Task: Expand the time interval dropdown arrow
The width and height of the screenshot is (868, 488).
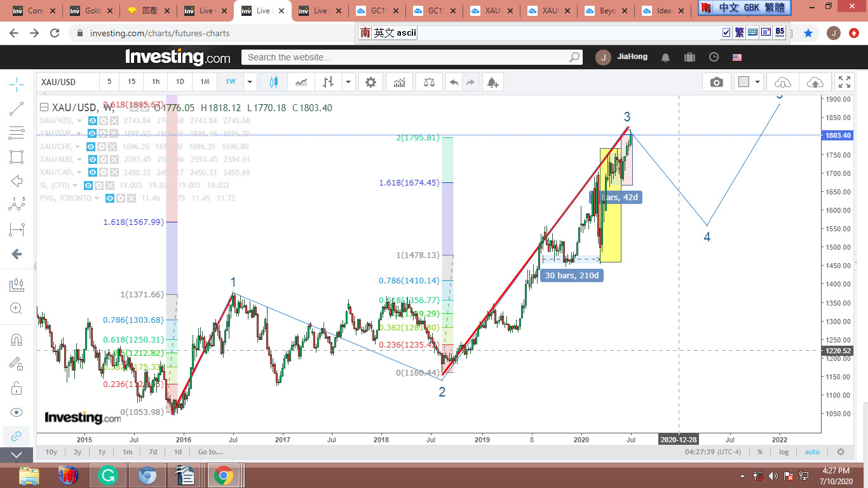Action: coord(250,82)
